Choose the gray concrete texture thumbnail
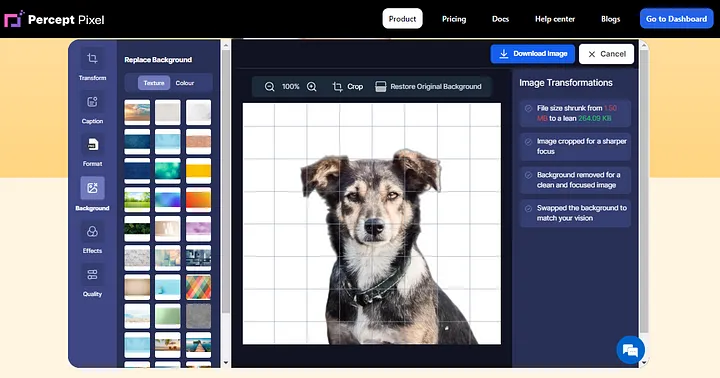Viewport: 720px width, 378px height. [x=198, y=316]
